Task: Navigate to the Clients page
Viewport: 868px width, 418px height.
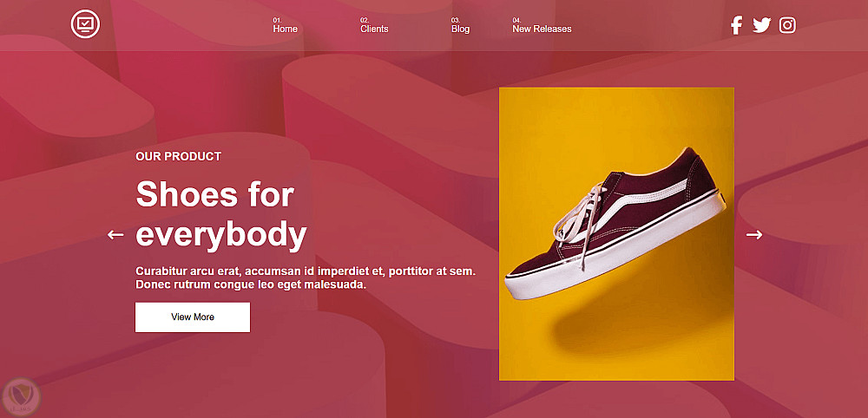Action: [x=374, y=29]
